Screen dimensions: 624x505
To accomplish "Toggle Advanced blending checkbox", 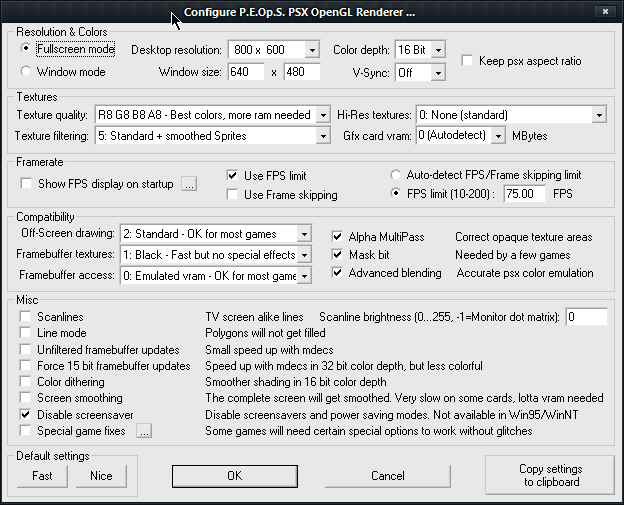I will coord(337,273).
